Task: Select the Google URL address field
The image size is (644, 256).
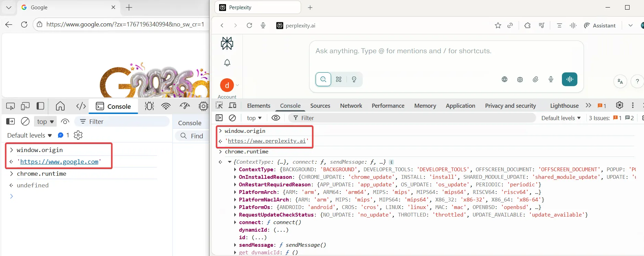Action: pyautogui.click(x=125, y=24)
